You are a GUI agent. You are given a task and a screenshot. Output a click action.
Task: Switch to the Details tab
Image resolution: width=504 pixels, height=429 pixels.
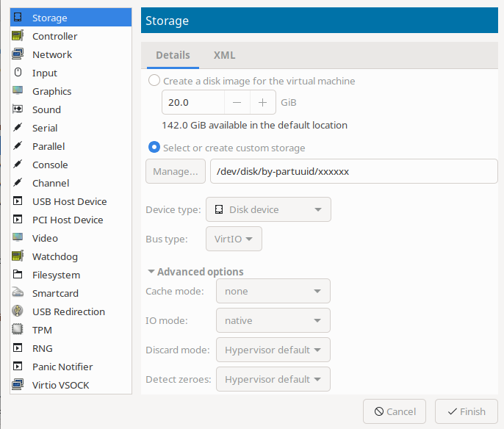(173, 55)
